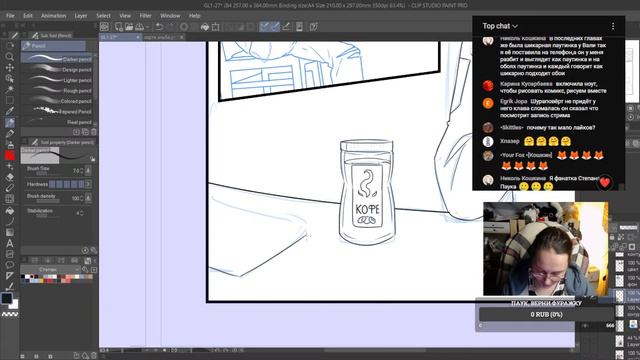Toggle Snap to grid button
The image size is (640, 360).
[x=286, y=27]
